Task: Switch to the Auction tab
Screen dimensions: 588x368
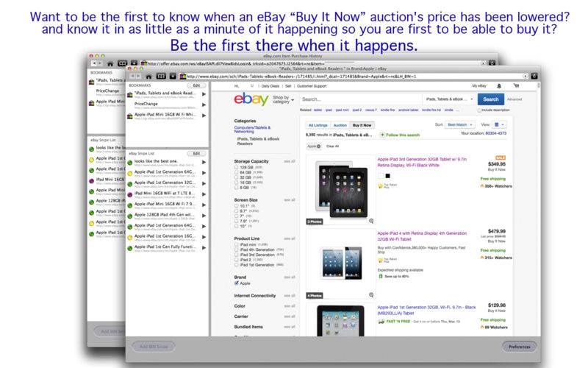Action: [x=340, y=125]
